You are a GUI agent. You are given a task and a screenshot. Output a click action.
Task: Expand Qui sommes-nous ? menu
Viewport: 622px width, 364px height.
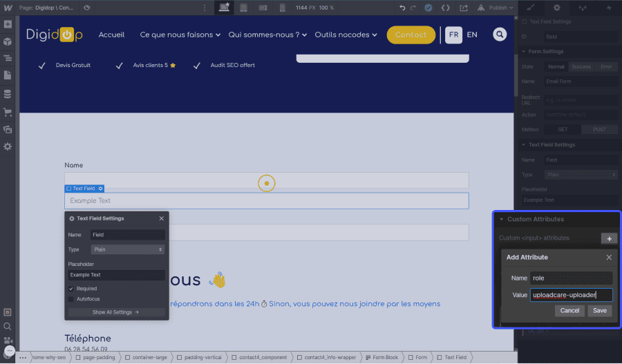pos(267,35)
